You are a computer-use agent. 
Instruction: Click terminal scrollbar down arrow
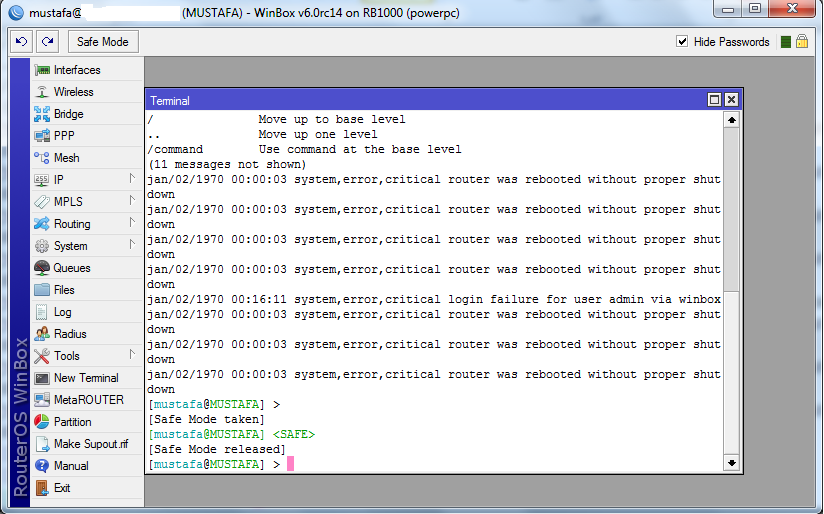click(x=732, y=463)
